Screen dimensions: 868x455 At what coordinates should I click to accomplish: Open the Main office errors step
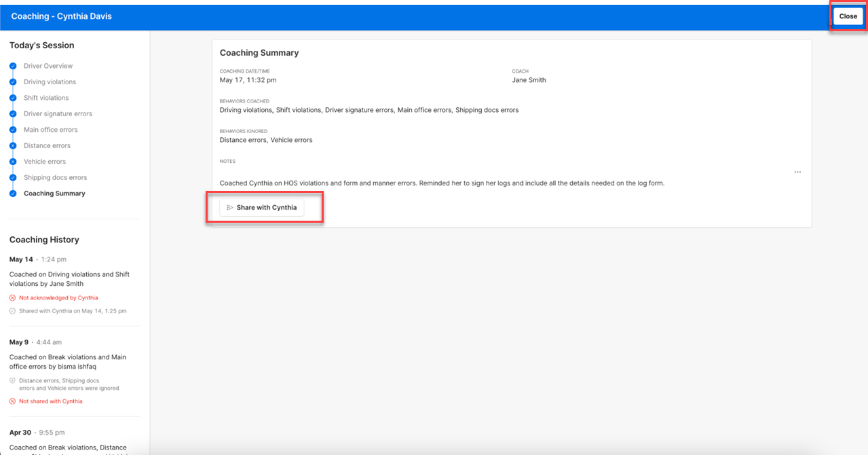(x=51, y=130)
